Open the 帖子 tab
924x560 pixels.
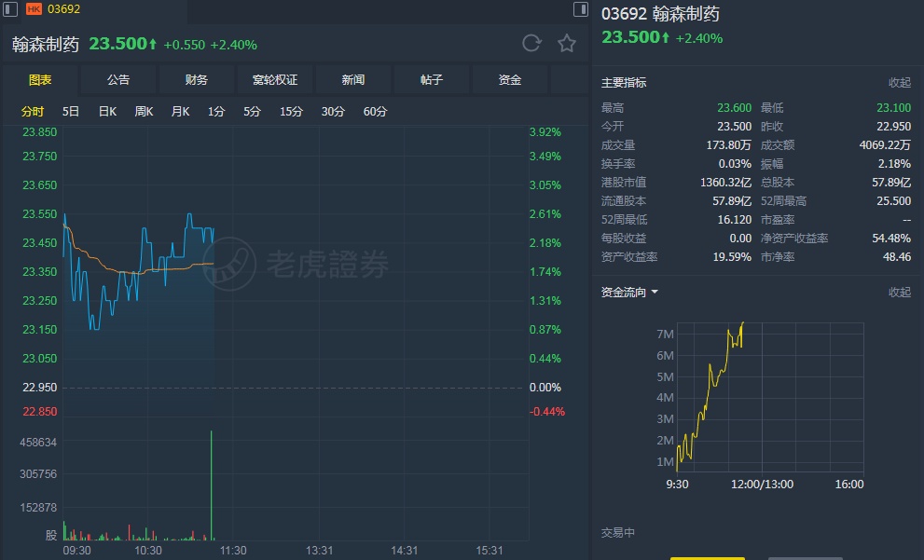432,79
